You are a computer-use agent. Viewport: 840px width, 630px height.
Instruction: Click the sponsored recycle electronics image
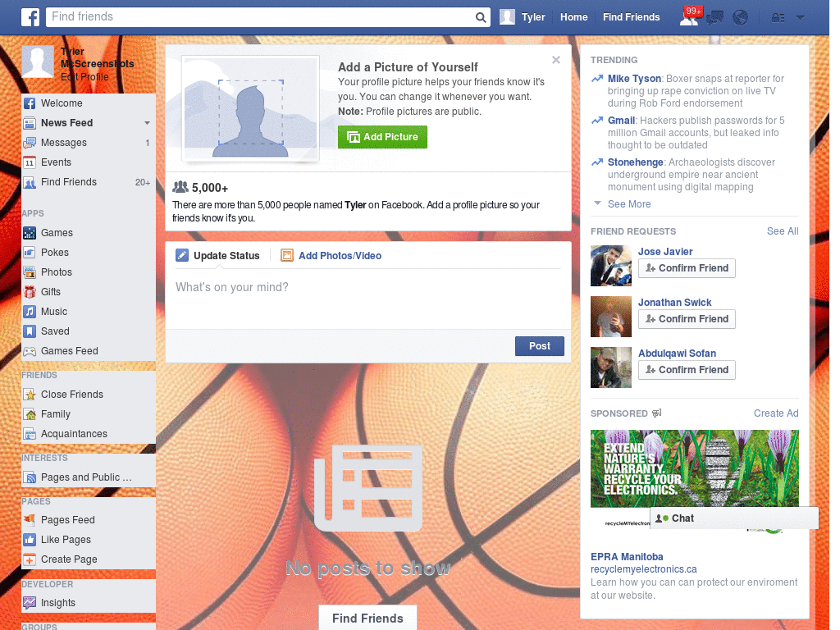694,468
